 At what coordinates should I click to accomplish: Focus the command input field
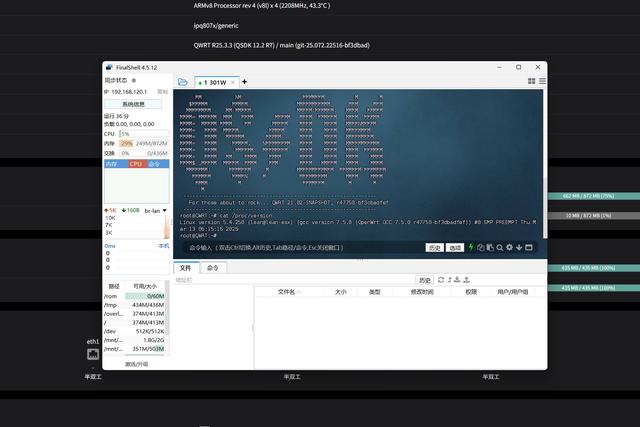(302, 248)
